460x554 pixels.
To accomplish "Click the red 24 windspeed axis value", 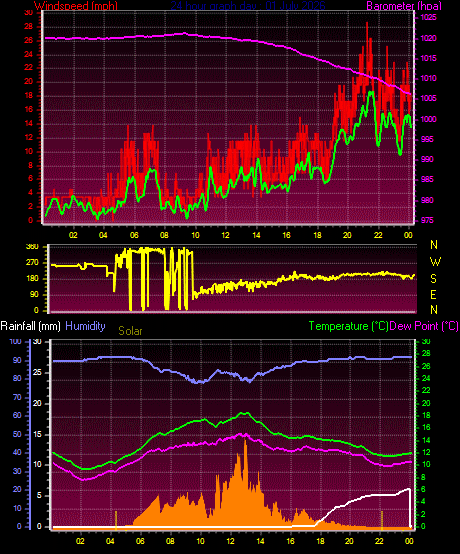I will [x=29, y=54].
